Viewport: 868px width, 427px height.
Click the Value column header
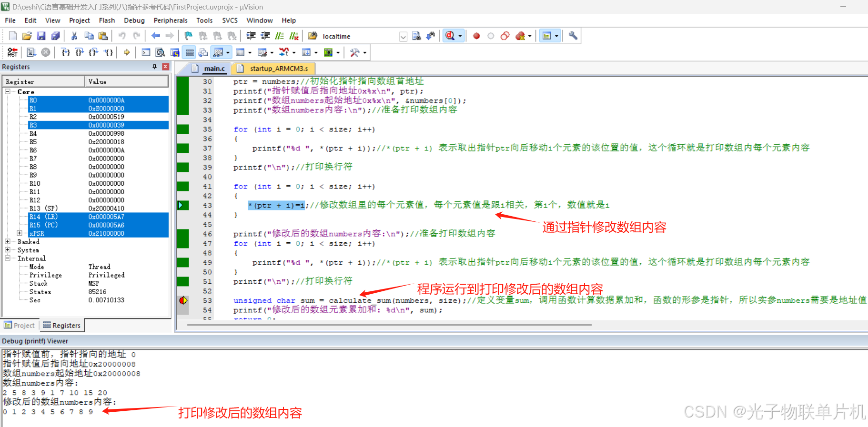(127, 81)
